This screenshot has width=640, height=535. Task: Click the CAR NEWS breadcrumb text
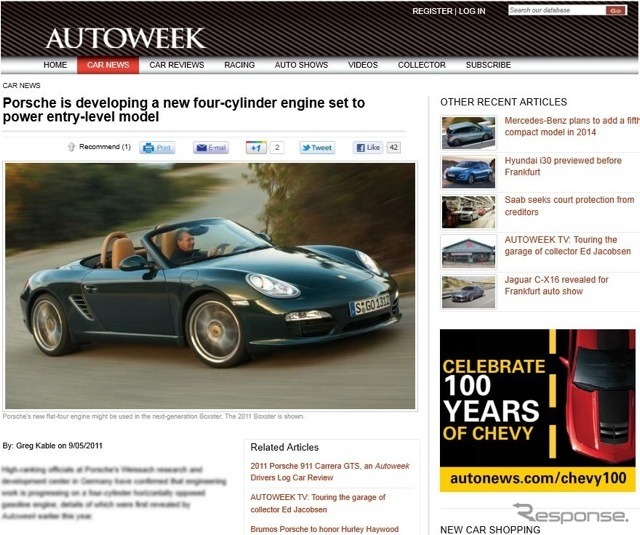click(22, 85)
